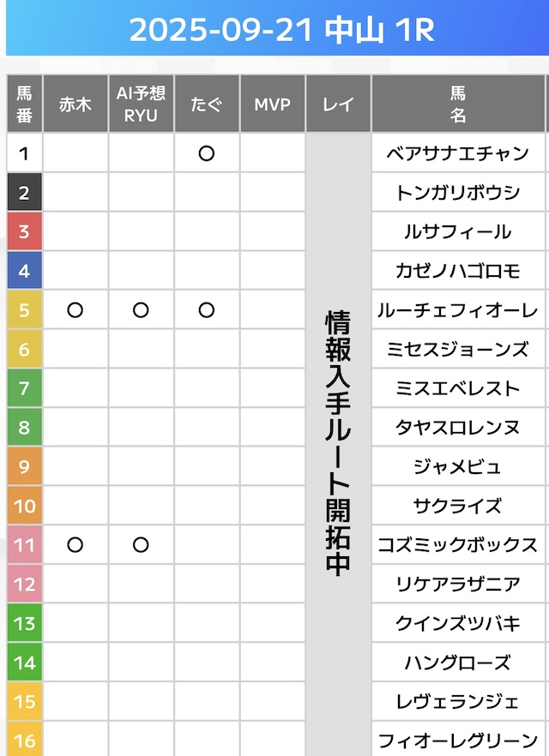Click the circle mark for horse 1 in たぐ column

(x=206, y=153)
